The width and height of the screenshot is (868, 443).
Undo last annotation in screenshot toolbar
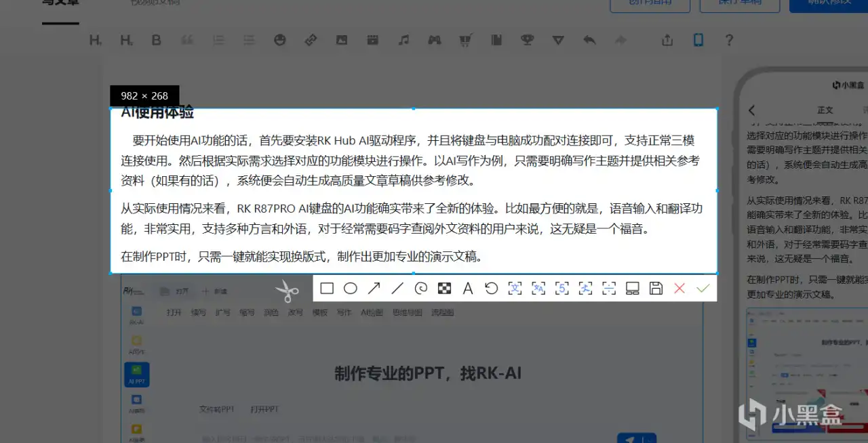[x=491, y=289]
